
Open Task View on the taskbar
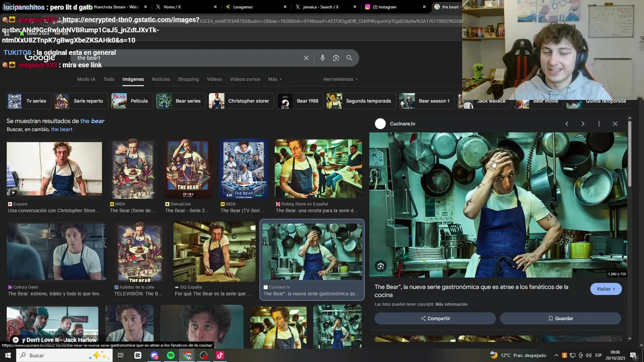click(121, 355)
